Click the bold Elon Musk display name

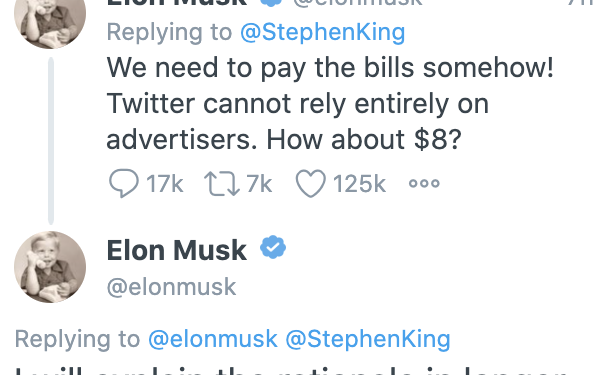tap(177, 251)
